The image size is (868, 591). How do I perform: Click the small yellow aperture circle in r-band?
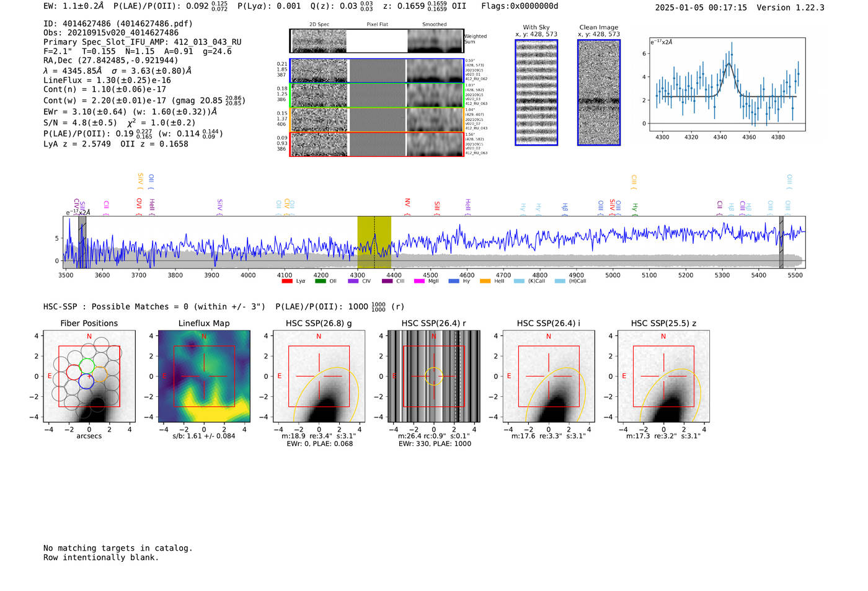click(434, 376)
